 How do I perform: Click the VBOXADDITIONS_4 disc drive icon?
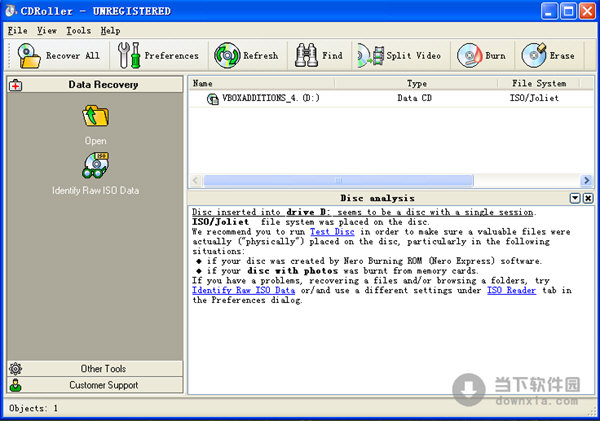pyautogui.click(x=213, y=99)
